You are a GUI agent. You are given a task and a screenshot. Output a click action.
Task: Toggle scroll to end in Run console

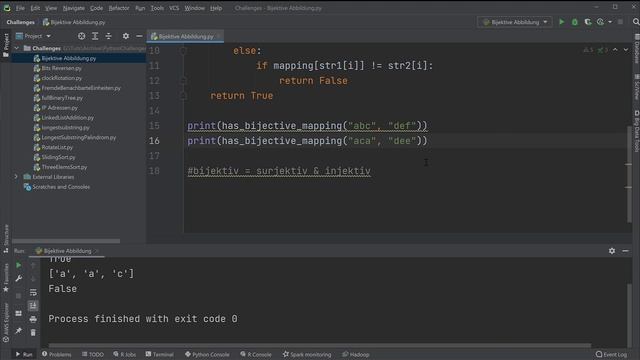coord(33,306)
